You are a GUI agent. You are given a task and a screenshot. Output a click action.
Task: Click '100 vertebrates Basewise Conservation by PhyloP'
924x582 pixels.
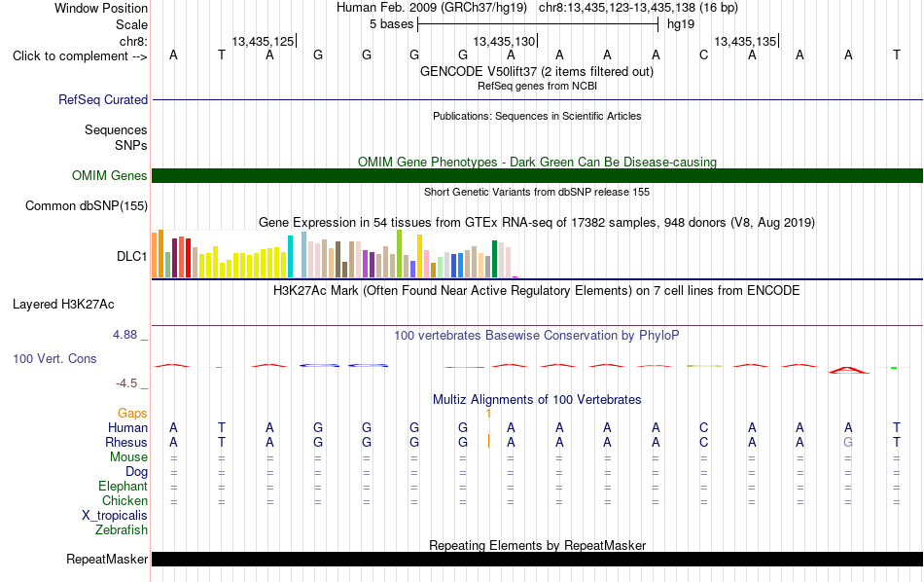537,336
